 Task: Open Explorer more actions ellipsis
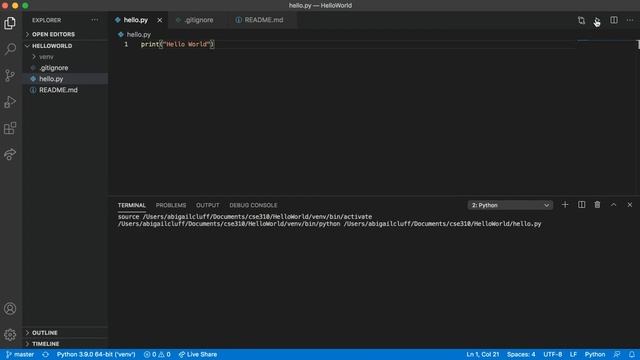[95, 20]
